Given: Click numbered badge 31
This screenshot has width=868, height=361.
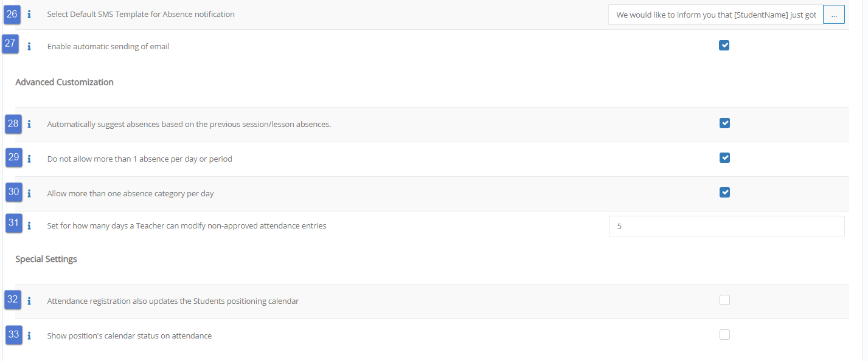Looking at the screenshot, I should pos(13,222).
